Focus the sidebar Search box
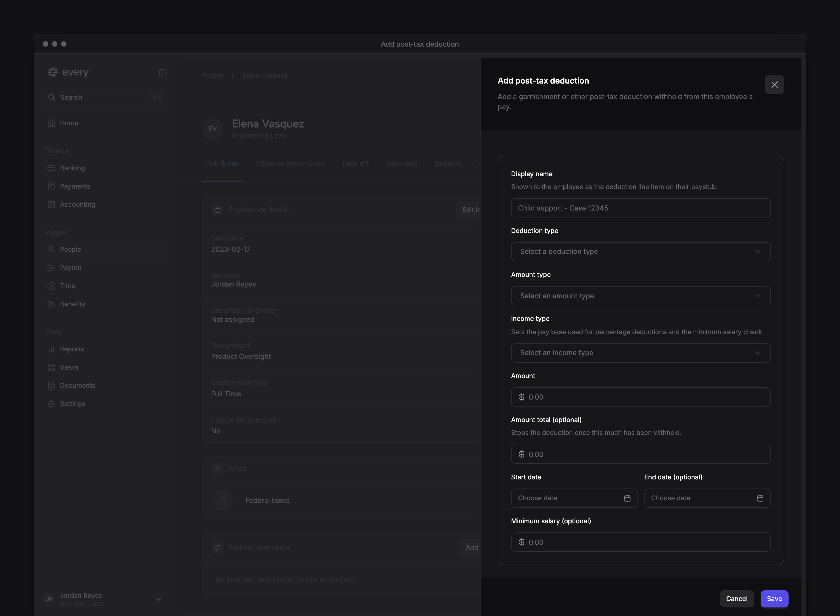This screenshot has width=840, height=616. [105, 97]
